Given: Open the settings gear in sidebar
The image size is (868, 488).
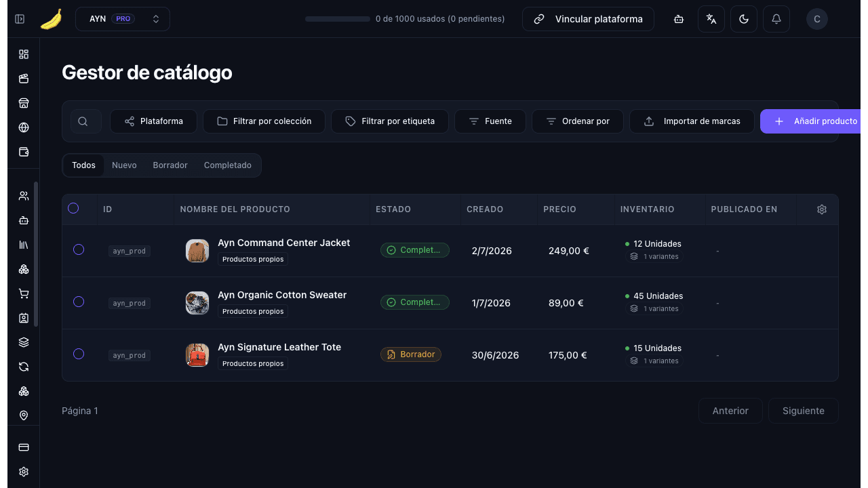Looking at the screenshot, I should (24, 472).
